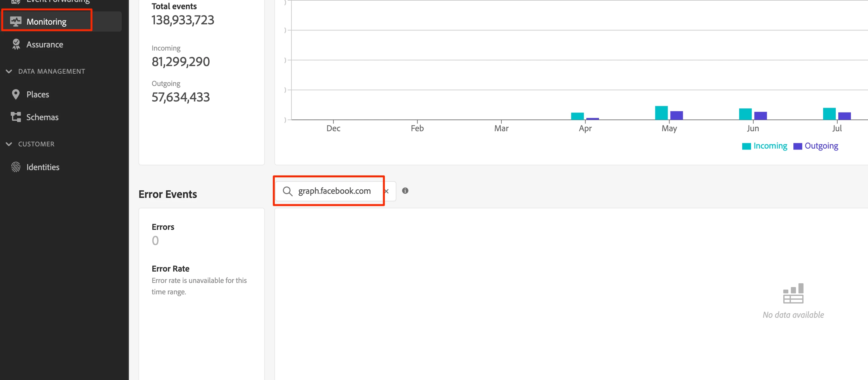Screen dimensions: 868x380
Task: Toggle the Outgoing legend series
Action: [821, 146]
